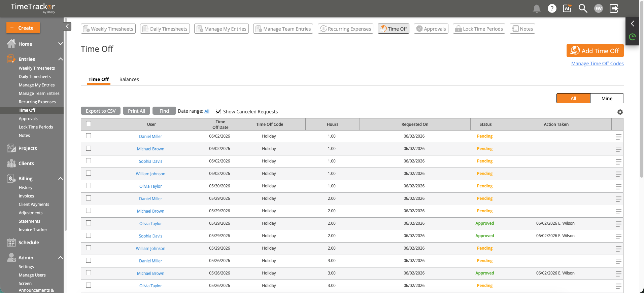Open the Daily Timesheets top tab

(x=165, y=29)
